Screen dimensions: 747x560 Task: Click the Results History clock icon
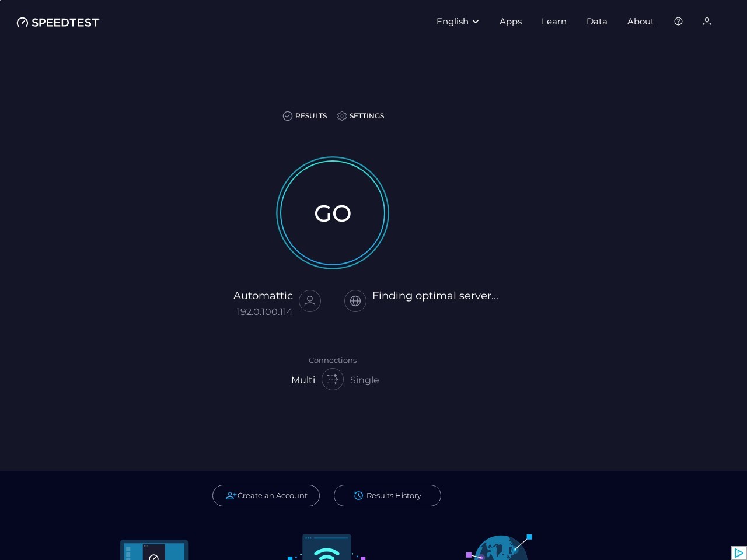coord(359,495)
